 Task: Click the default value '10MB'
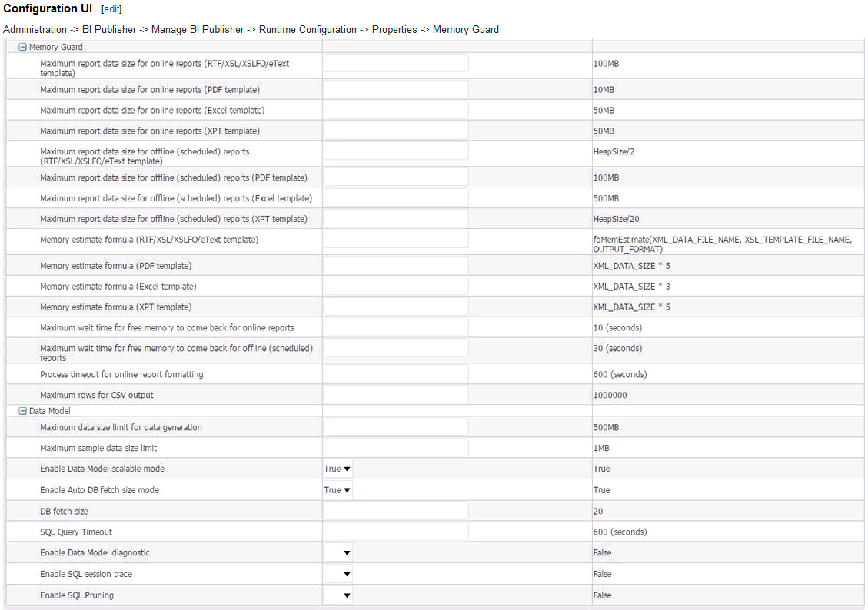[604, 90]
